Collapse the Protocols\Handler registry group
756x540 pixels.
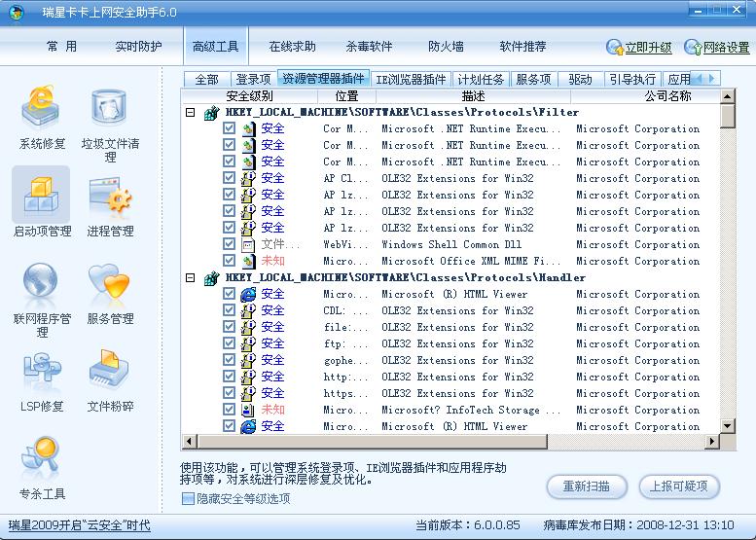coord(191,277)
